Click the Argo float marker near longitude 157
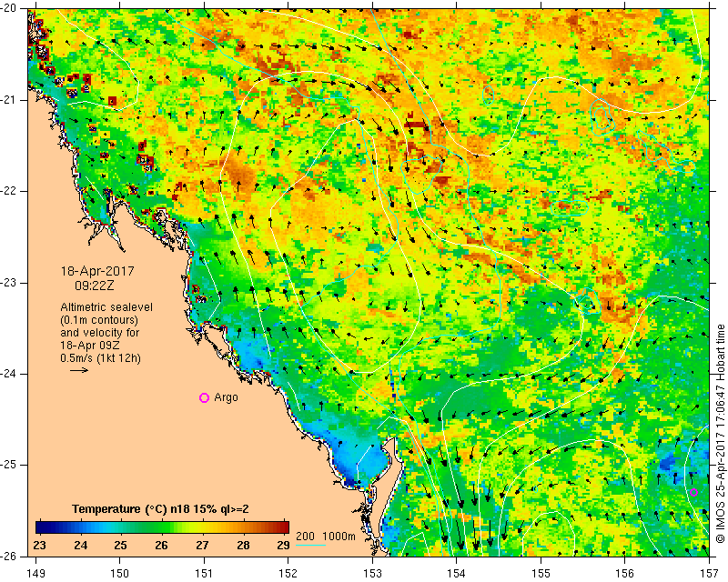Image resolution: width=728 pixels, height=582 pixels. (693, 492)
